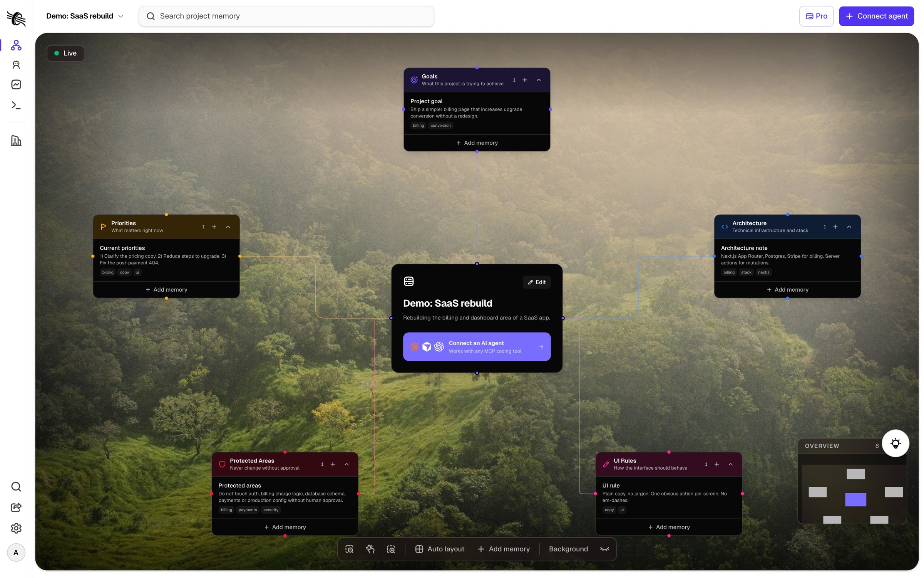Open the organization building icon in the sidebar
This screenshot has width=924, height=578.
16,141
